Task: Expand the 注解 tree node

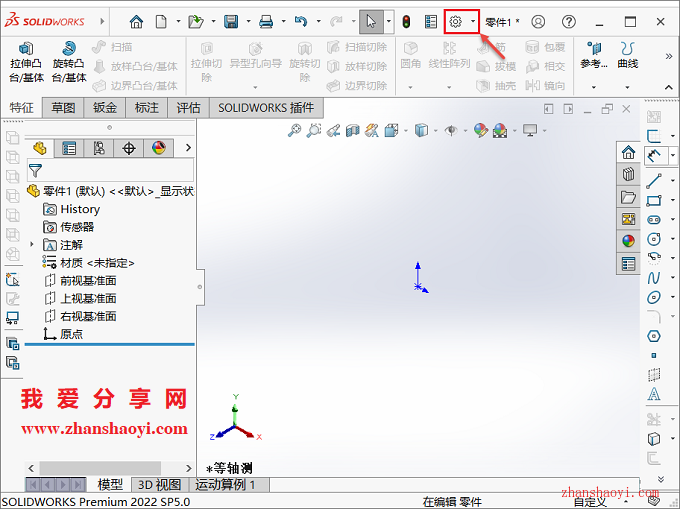Action: coord(32,245)
